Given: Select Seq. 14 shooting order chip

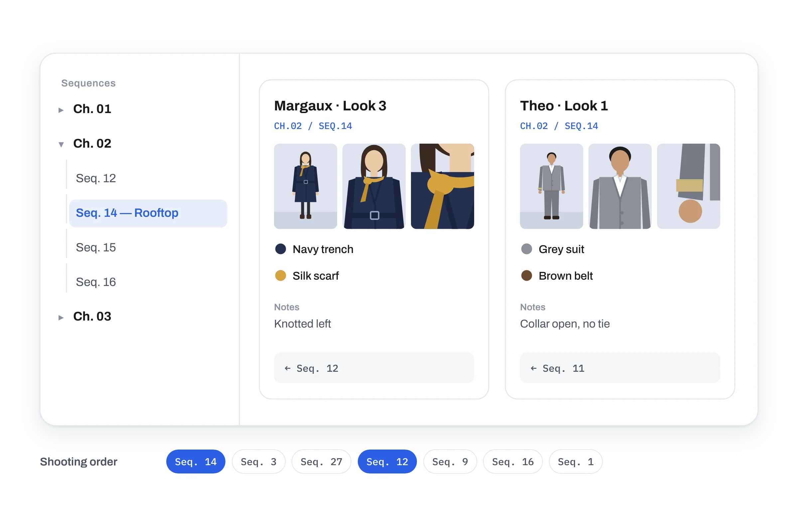Looking at the screenshot, I should [196, 462].
